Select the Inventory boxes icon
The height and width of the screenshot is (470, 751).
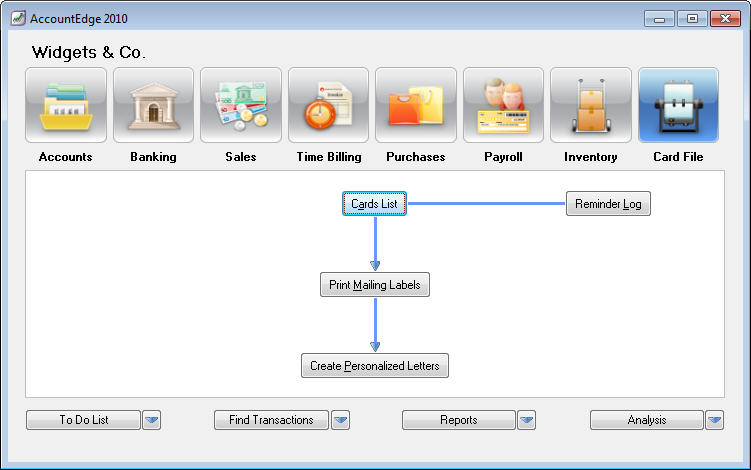(x=591, y=105)
